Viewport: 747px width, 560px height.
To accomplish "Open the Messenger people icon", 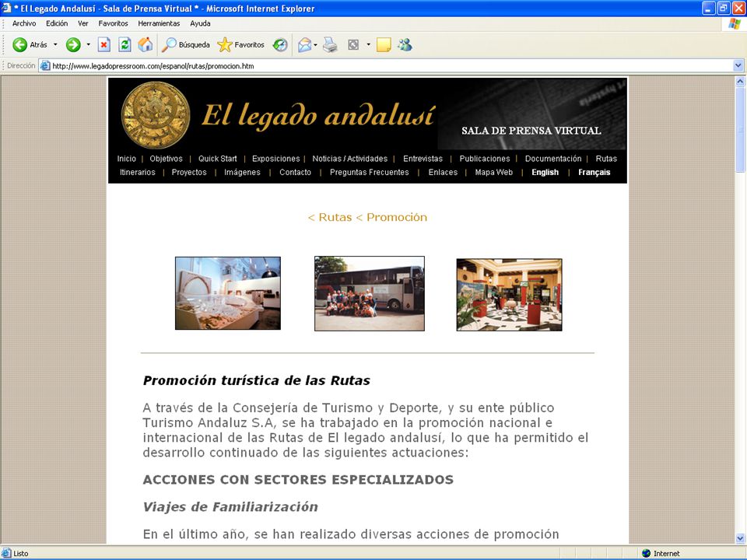I will coord(405,45).
